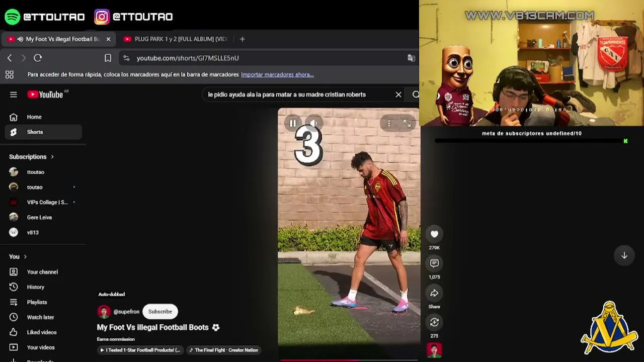The height and width of the screenshot is (362, 644).
Task: Clear the YouTube search text
Action: (398, 95)
